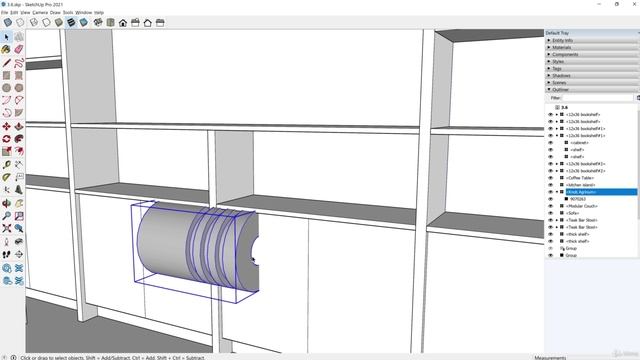Image resolution: width=640 pixels, height=360 pixels.
Task: Switch to Monochrome face style
Action: [84, 22]
